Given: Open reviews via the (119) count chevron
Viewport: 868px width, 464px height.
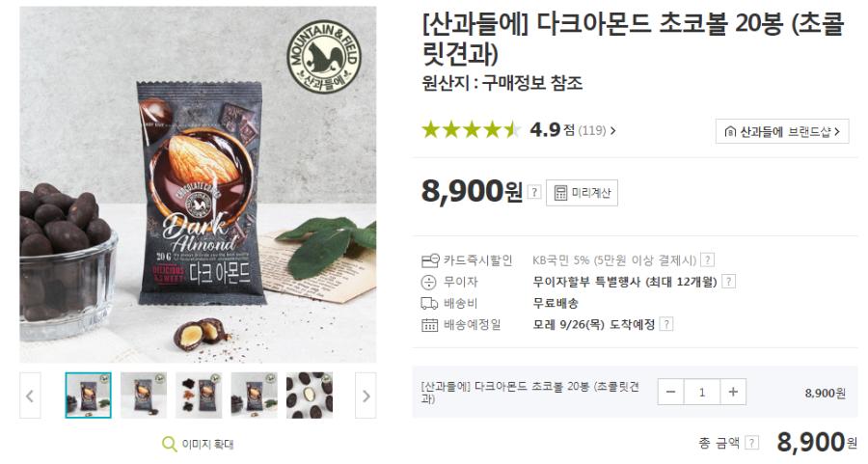Looking at the screenshot, I should [597, 130].
